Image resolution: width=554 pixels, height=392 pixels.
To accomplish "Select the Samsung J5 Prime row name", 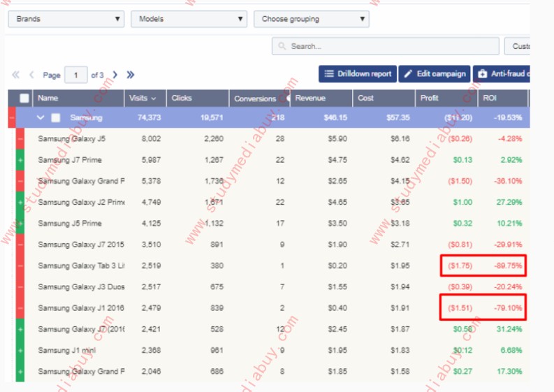I will pyautogui.click(x=70, y=224).
